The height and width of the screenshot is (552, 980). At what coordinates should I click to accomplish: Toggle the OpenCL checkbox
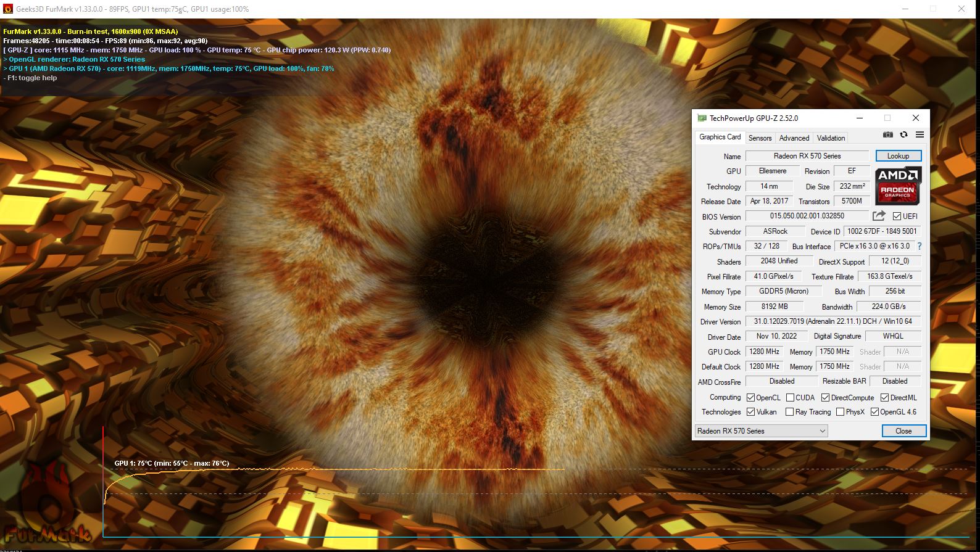[x=750, y=398]
